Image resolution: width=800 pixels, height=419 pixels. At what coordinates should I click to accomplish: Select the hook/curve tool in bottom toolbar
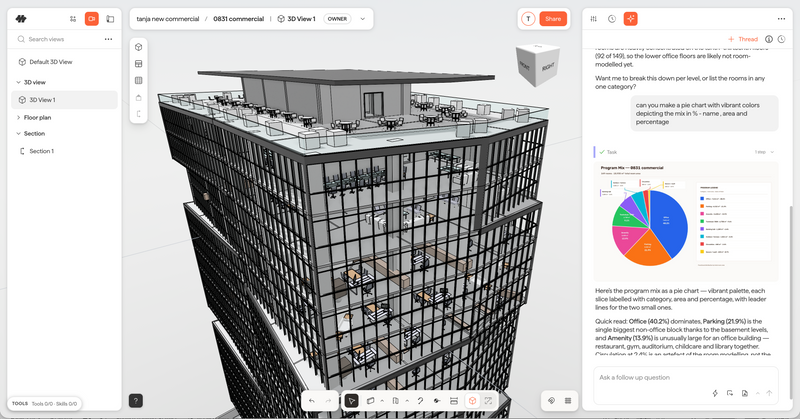420,401
